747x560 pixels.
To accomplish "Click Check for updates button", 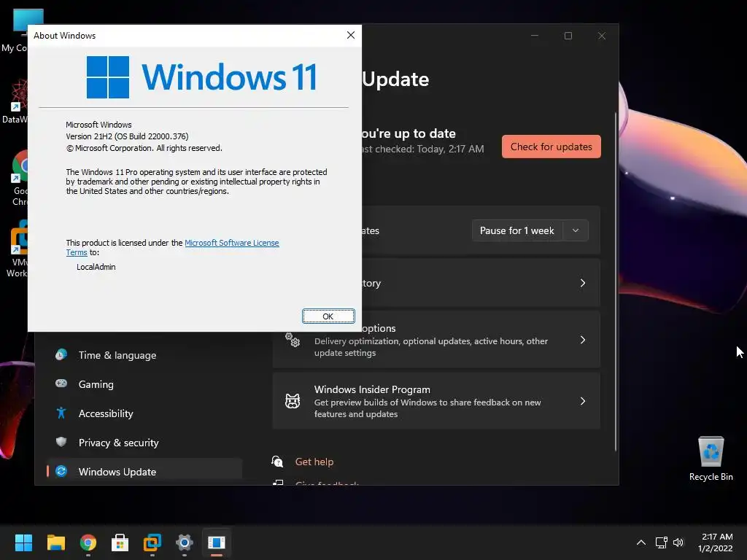I will click(x=551, y=147).
